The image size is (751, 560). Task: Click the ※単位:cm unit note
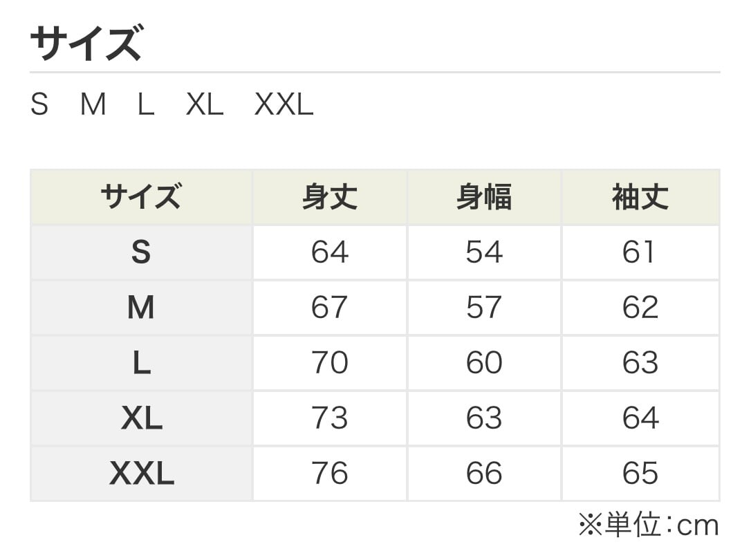click(649, 526)
